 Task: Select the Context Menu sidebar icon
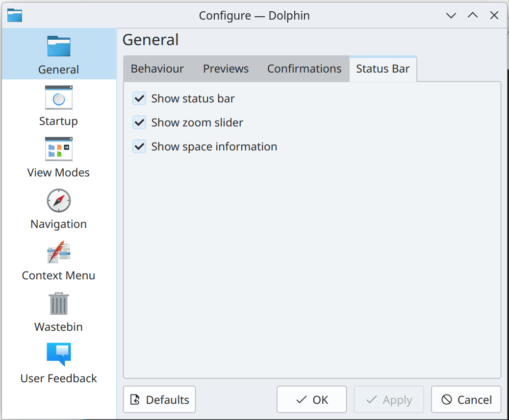[58, 252]
